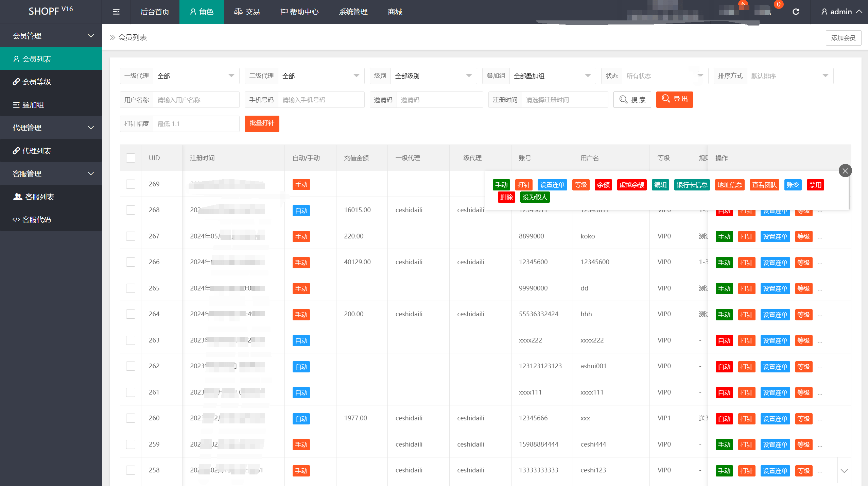The image size is (868, 486).
Task: Check the row checkbox for UID 267
Action: (x=131, y=236)
